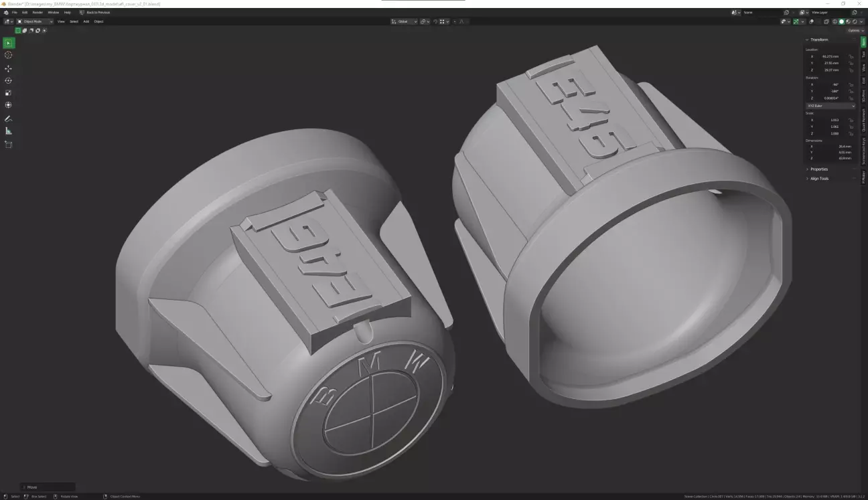The image size is (868, 500).
Task: Open the snapping options dropdown
Action: (443, 21)
